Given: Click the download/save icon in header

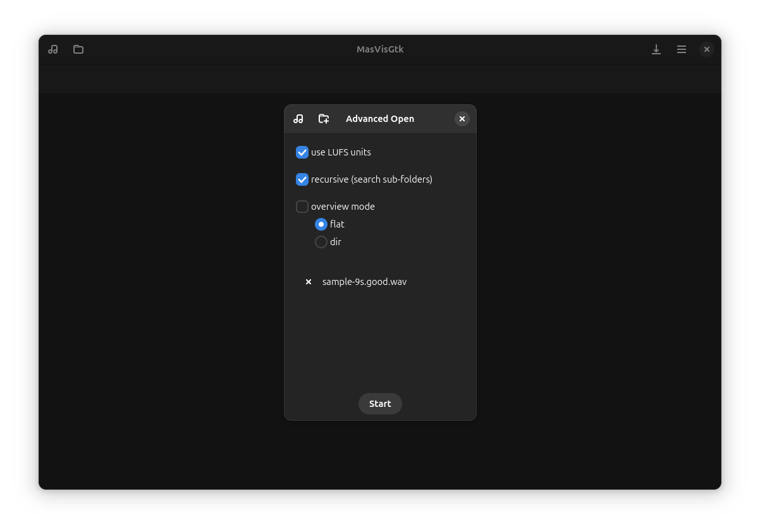Looking at the screenshot, I should (656, 49).
